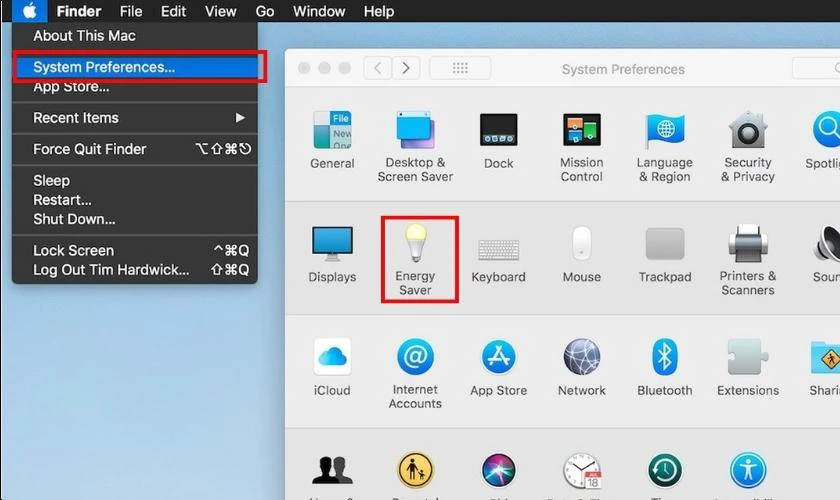Open the Help menu
840x500 pixels.
point(379,11)
